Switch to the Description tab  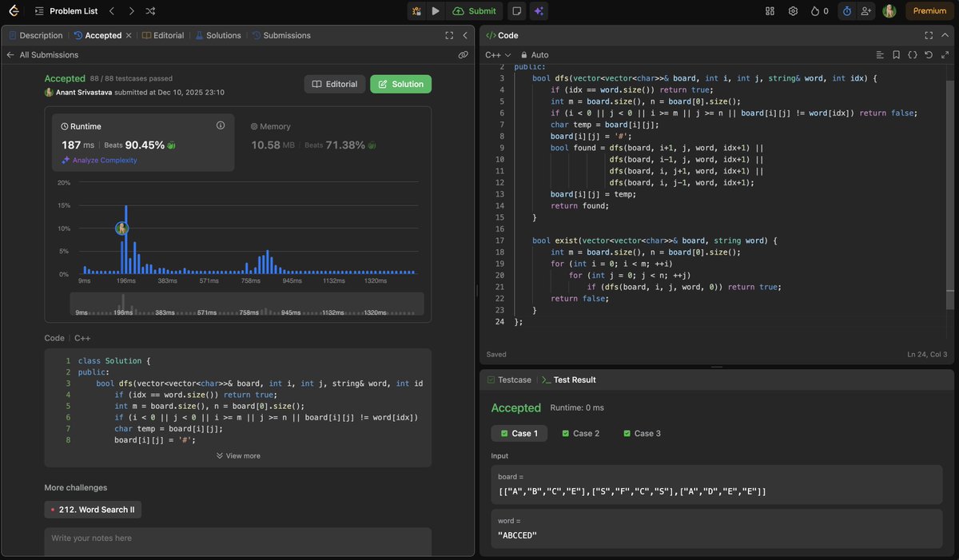pos(35,35)
